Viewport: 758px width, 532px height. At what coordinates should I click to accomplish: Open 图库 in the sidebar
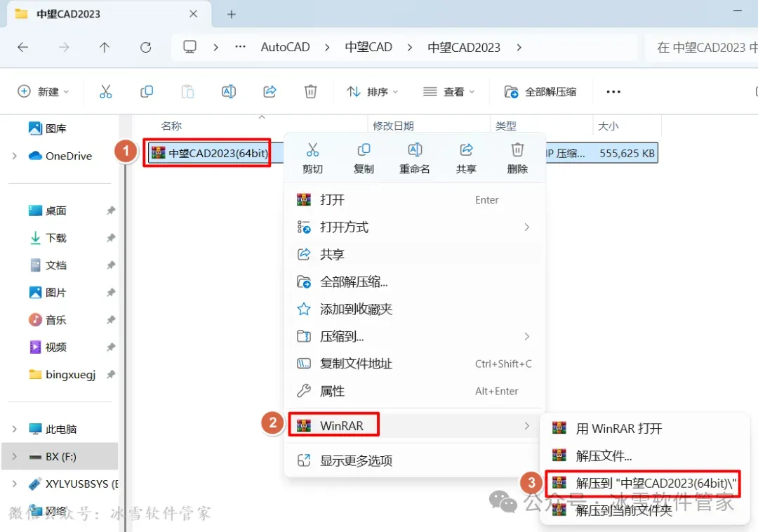click(48, 128)
